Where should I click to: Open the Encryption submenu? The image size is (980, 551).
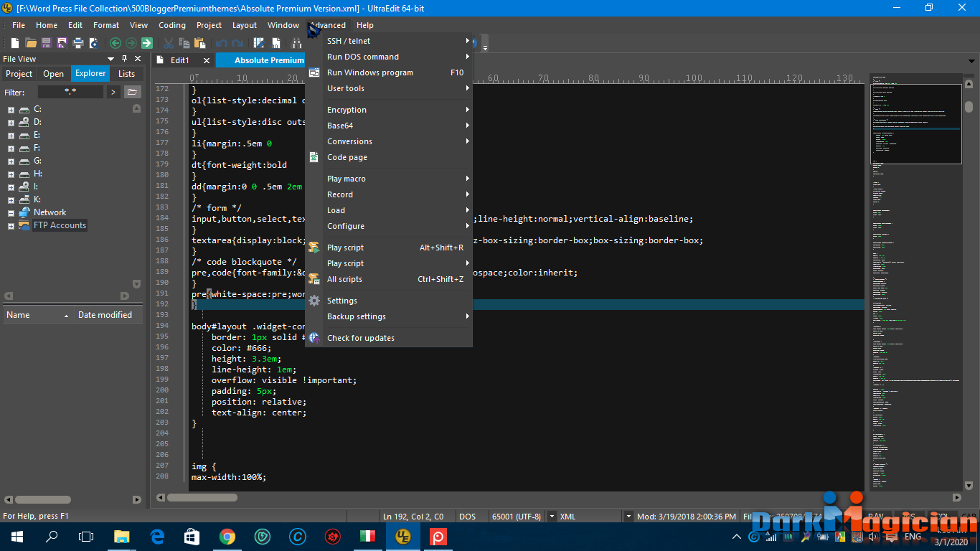(389, 110)
